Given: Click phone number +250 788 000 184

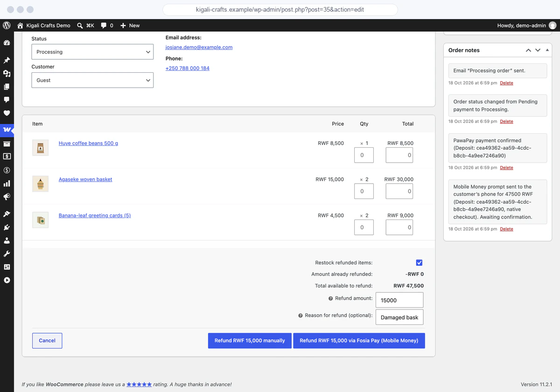Looking at the screenshot, I should (188, 68).
